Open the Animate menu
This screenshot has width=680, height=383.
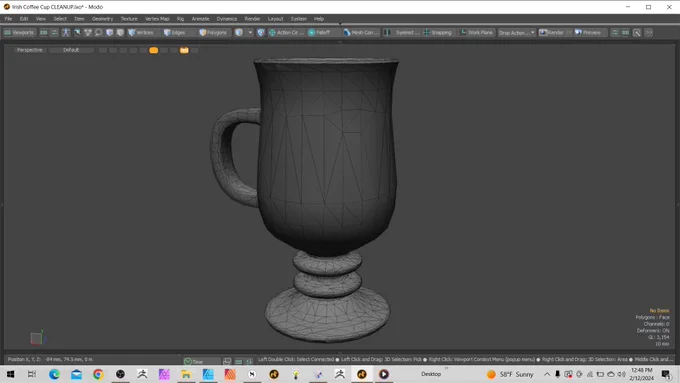(x=200, y=19)
